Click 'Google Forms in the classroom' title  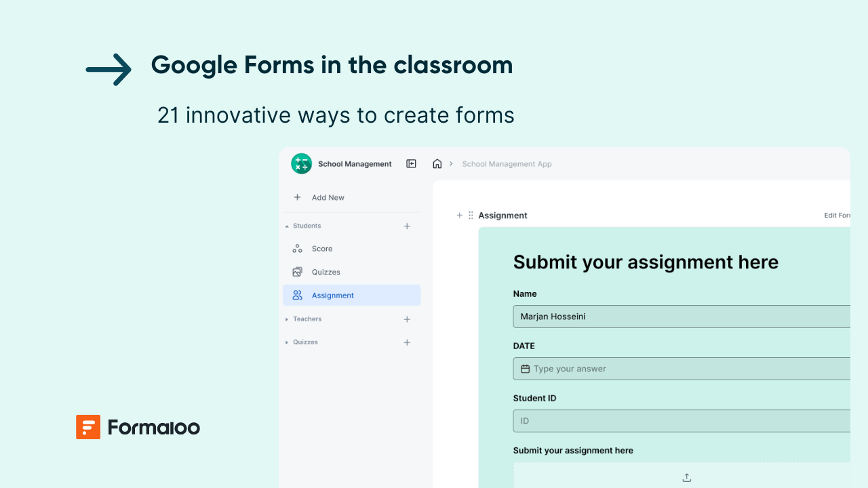[332, 65]
